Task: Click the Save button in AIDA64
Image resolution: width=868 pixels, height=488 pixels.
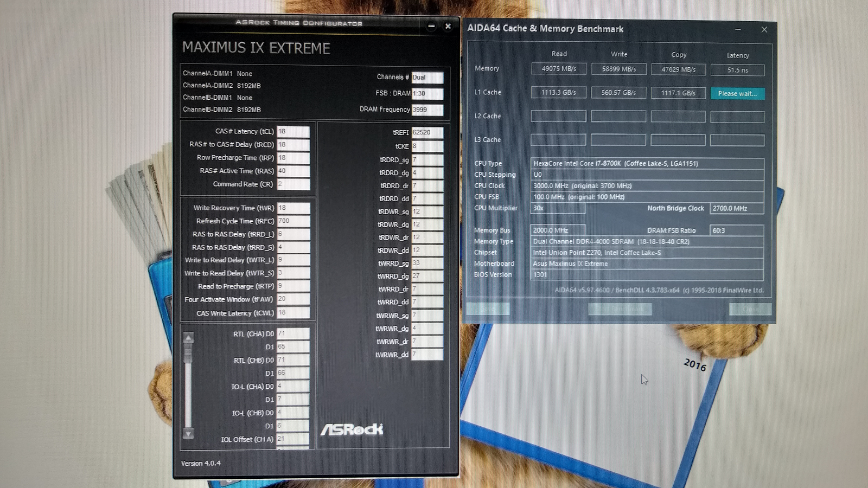Action: 488,309
